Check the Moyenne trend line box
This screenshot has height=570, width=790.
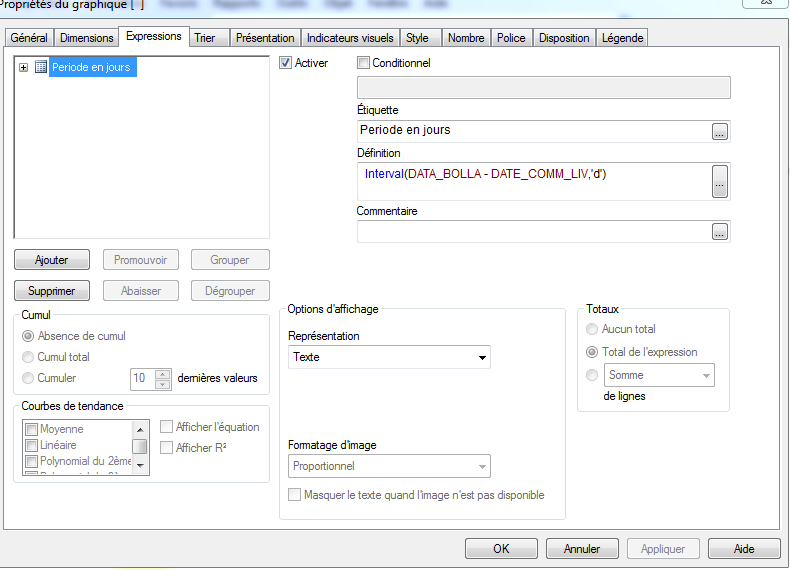coord(31,429)
